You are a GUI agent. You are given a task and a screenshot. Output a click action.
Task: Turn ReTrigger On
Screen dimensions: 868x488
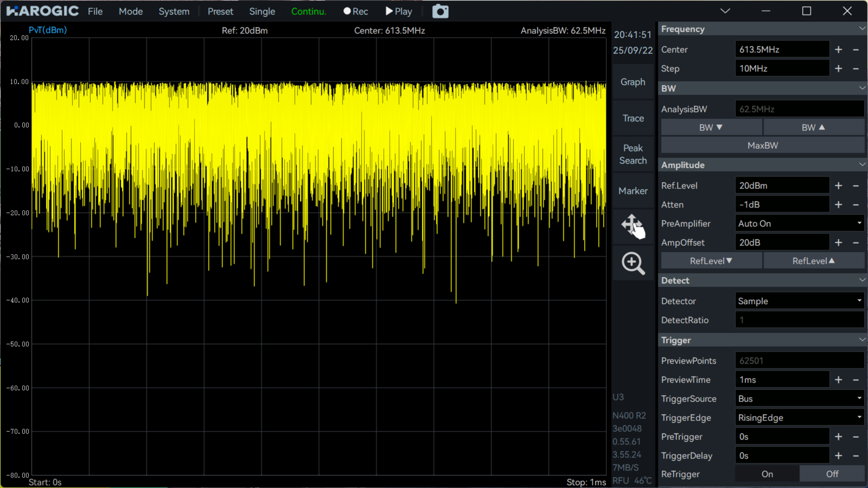coord(767,474)
